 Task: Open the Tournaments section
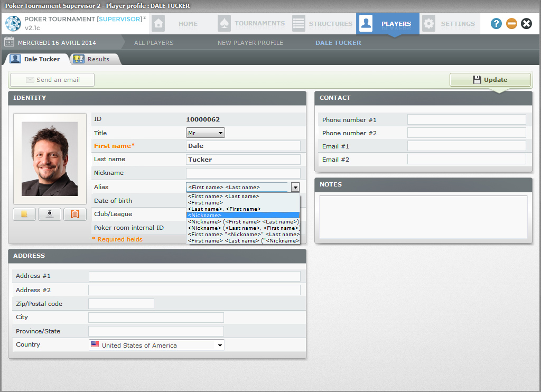[x=251, y=24]
